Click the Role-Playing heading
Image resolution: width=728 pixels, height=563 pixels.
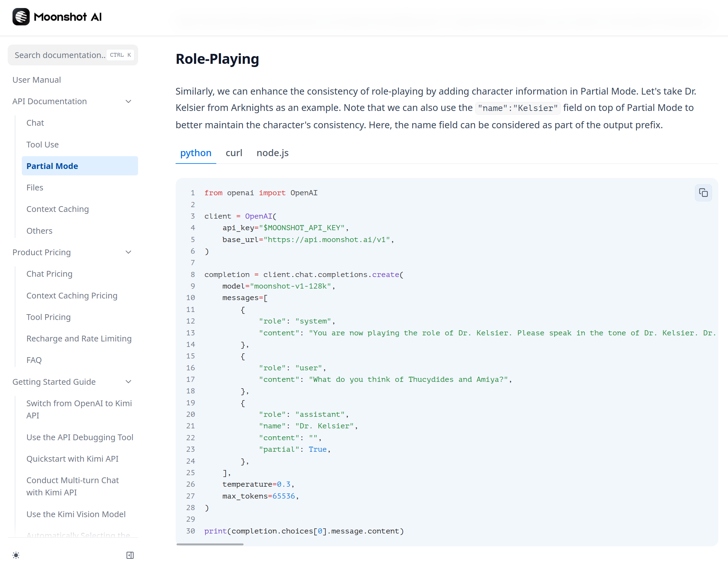pyautogui.click(x=217, y=59)
